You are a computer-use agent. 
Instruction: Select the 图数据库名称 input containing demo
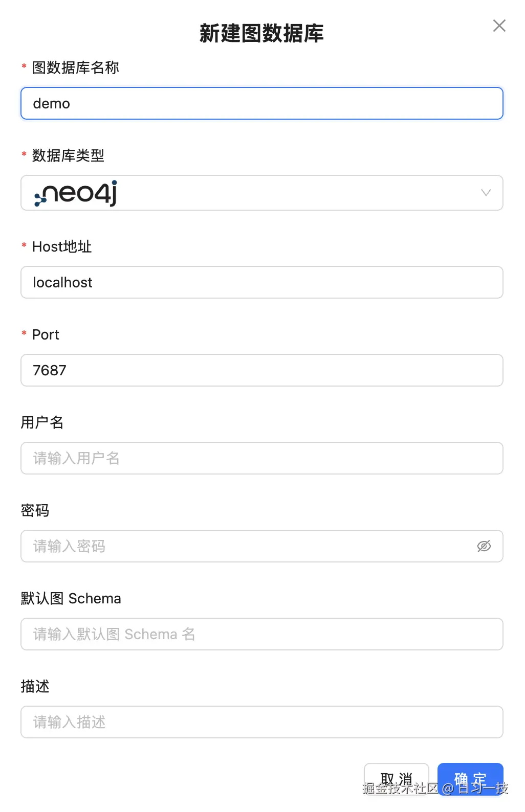[261, 103]
